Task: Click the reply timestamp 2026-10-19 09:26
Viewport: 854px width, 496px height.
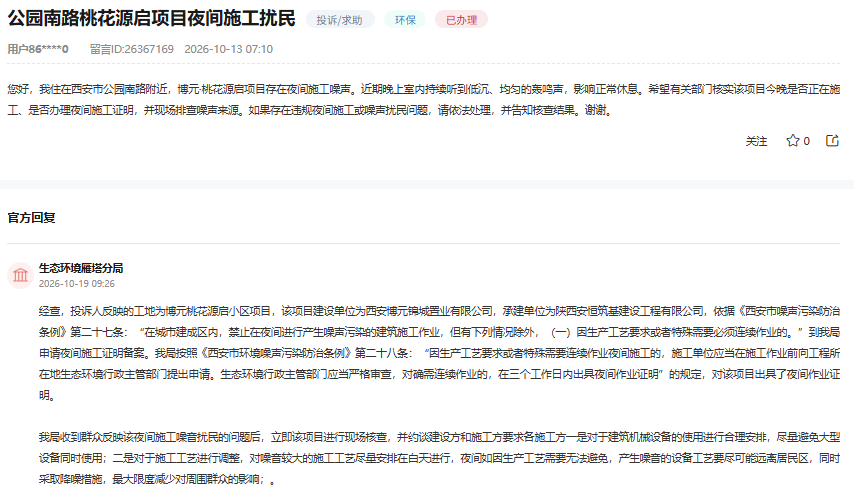Action: pos(77,284)
